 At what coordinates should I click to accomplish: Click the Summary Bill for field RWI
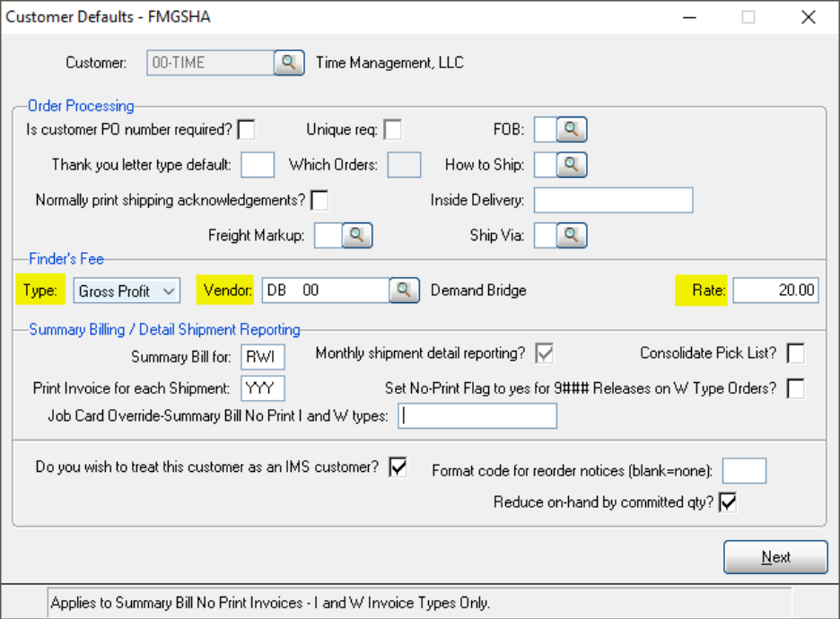(x=262, y=357)
